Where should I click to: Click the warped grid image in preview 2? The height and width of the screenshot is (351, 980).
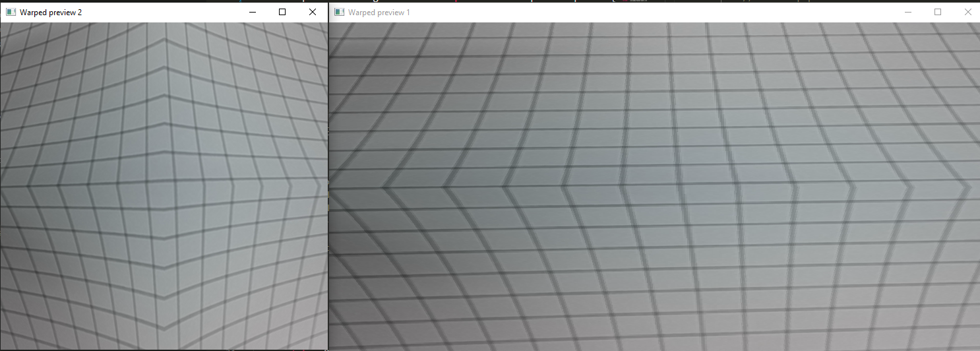click(x=164, y=185)
